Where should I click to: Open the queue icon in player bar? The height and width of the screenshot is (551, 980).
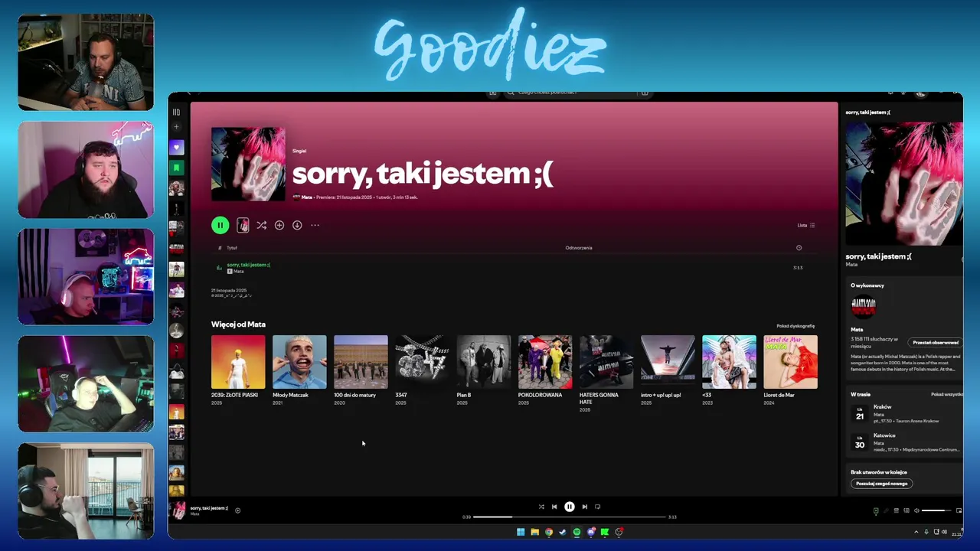(x=897, y=510)
